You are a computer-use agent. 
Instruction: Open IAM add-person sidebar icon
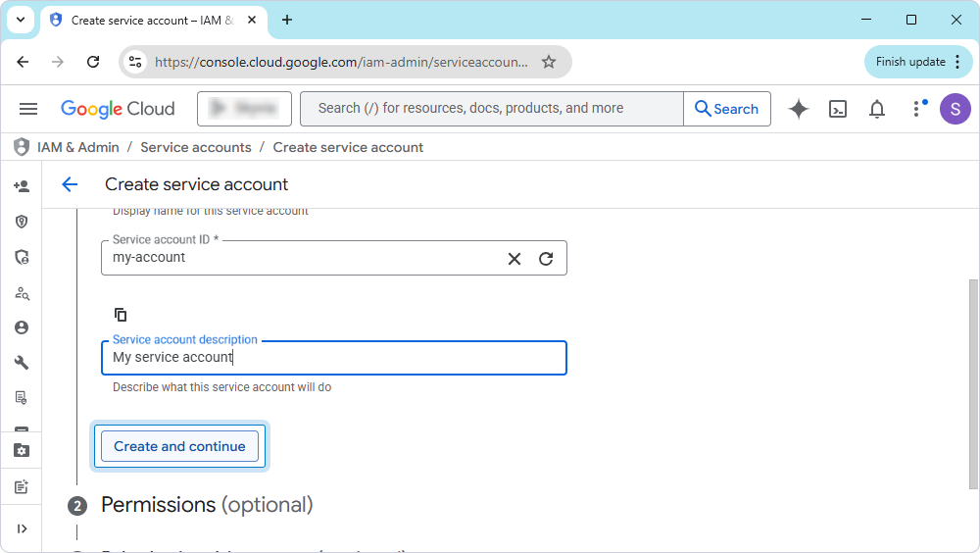[x=22, y=185]
